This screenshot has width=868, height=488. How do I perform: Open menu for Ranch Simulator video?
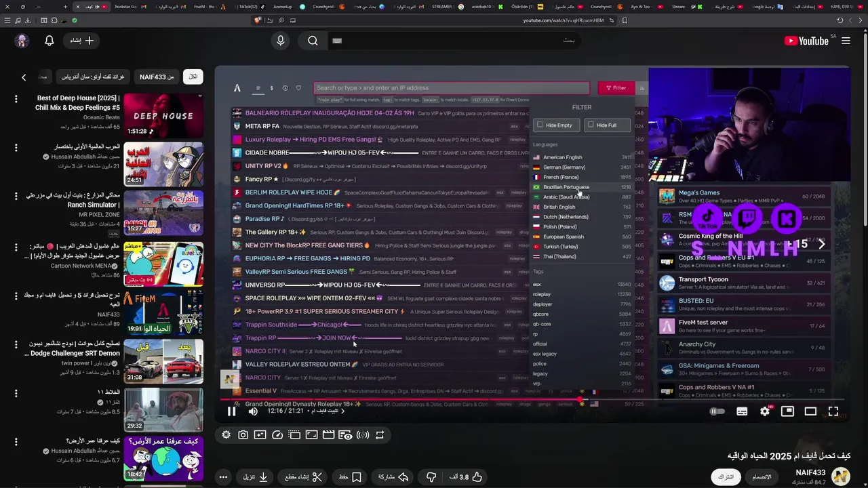pos(16,197)
